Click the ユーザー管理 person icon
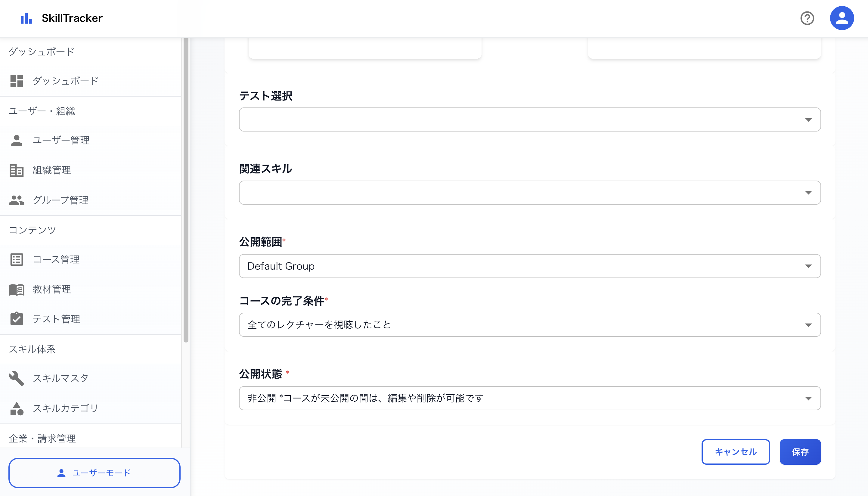This screenshot has width=868, height=496. (16, 140)
